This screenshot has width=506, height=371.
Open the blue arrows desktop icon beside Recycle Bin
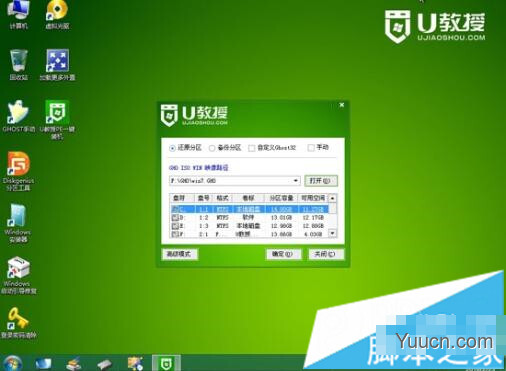click(x=57, y=65)
